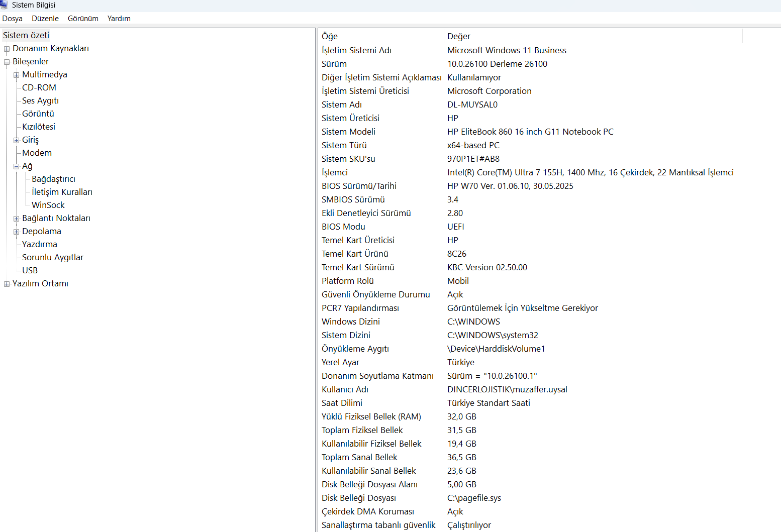Screen dimensions: 781x532
Task: Select Multimedya tree item
Action: [x=45, y=74]
